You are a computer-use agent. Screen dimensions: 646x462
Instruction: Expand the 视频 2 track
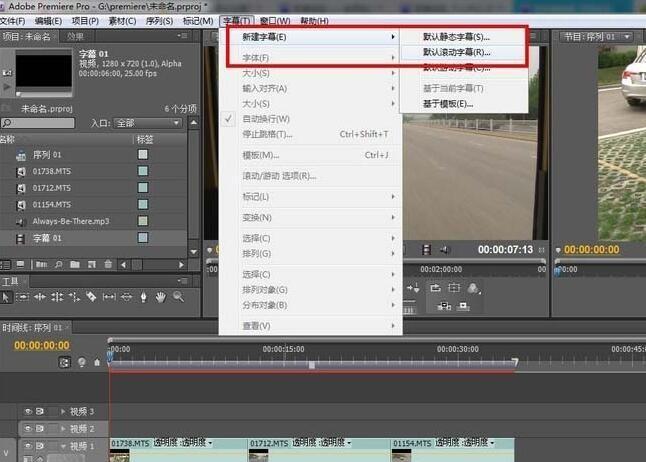[x=63, y=429]
